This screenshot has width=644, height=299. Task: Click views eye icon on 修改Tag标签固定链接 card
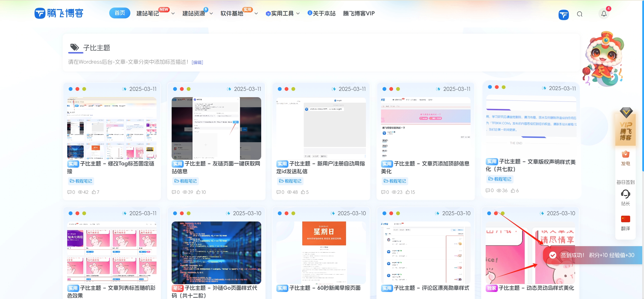pos(80,192)
